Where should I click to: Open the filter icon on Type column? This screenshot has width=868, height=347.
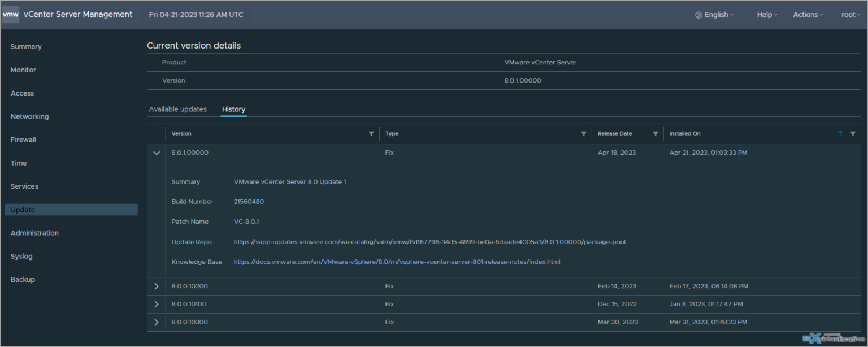(x=584, y=133)
